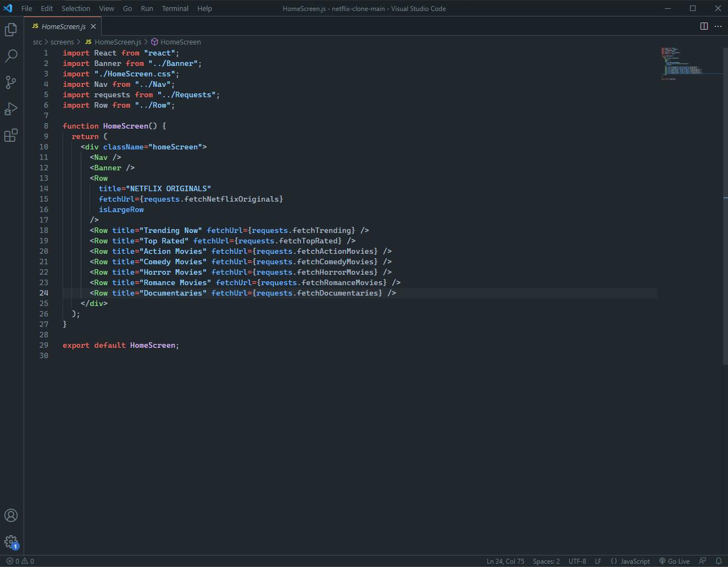Click "Documentaries" title string

[173, 293]
